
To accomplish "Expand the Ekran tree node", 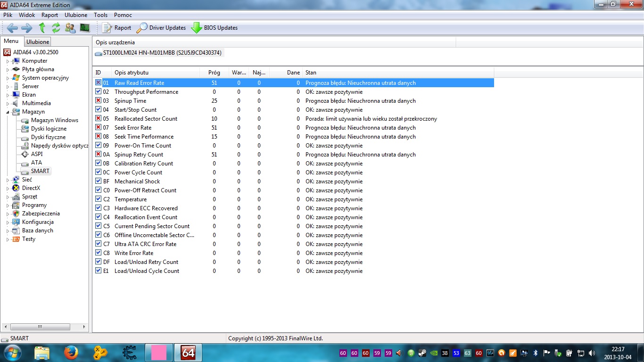I will point(8,95).
